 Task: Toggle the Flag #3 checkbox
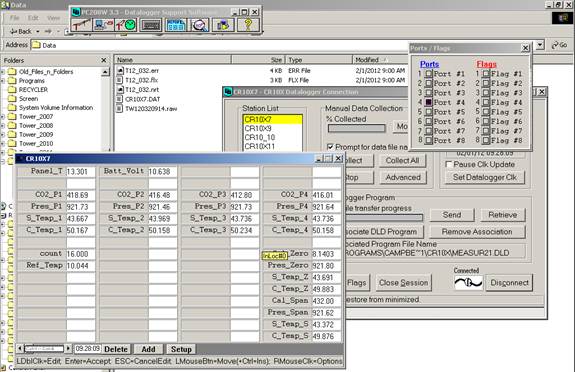[x=486, y=93]
